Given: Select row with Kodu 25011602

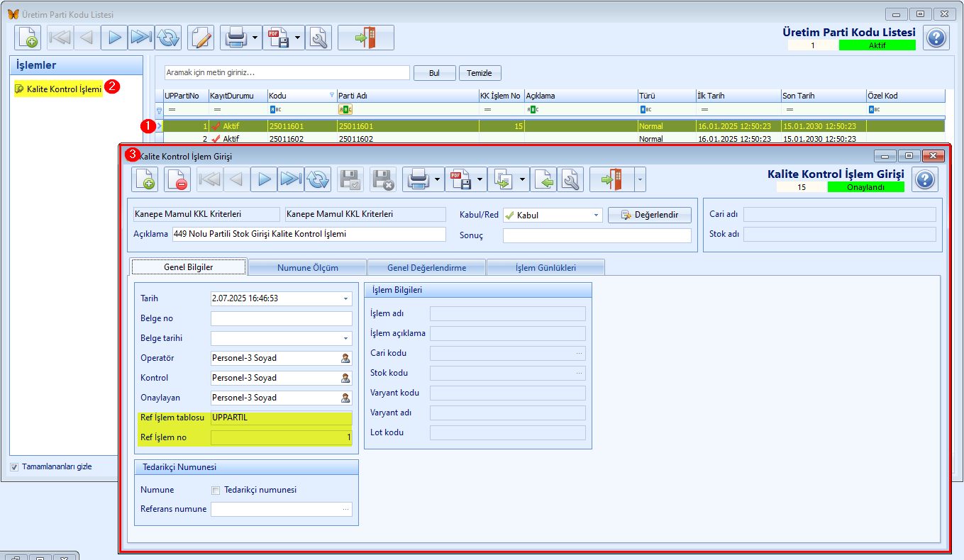Looking at the screenshot, I should click(553, 139).
